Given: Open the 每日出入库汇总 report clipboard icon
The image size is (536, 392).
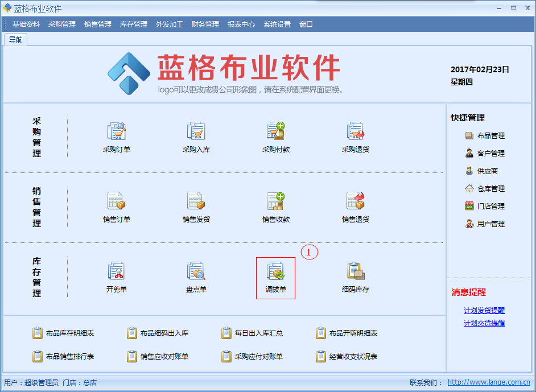Looking at the screenshot, I should (226, 333).
